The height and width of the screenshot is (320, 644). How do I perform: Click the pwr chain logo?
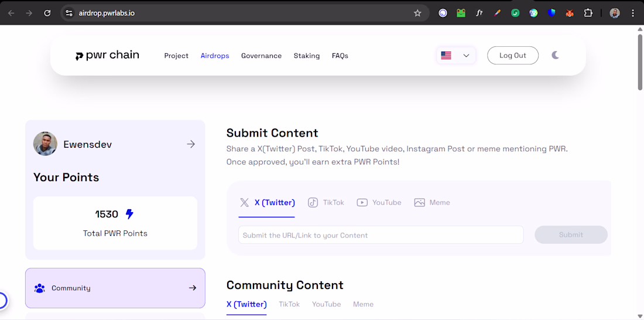tap(108, 55)
